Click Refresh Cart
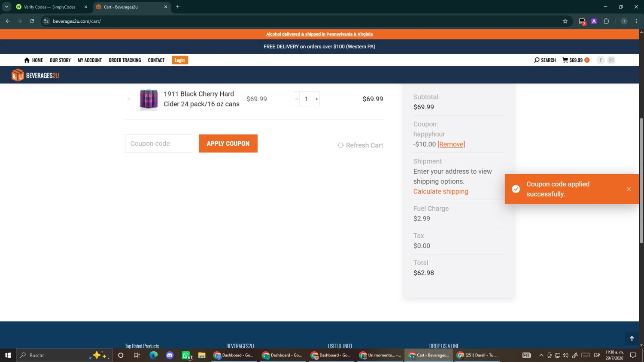Screen dimensions: 644x362 click(x=360, y=145)
